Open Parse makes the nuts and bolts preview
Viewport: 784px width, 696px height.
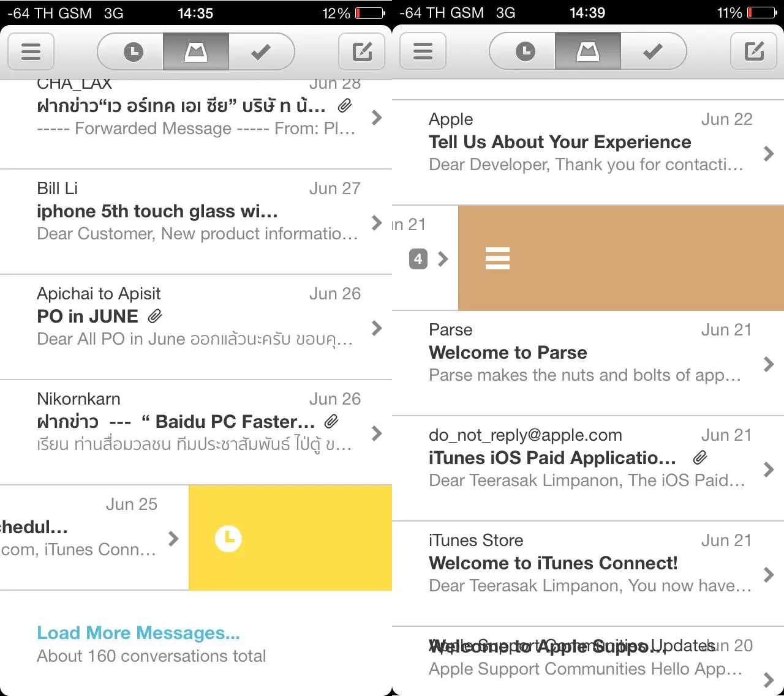click(585, 375)
